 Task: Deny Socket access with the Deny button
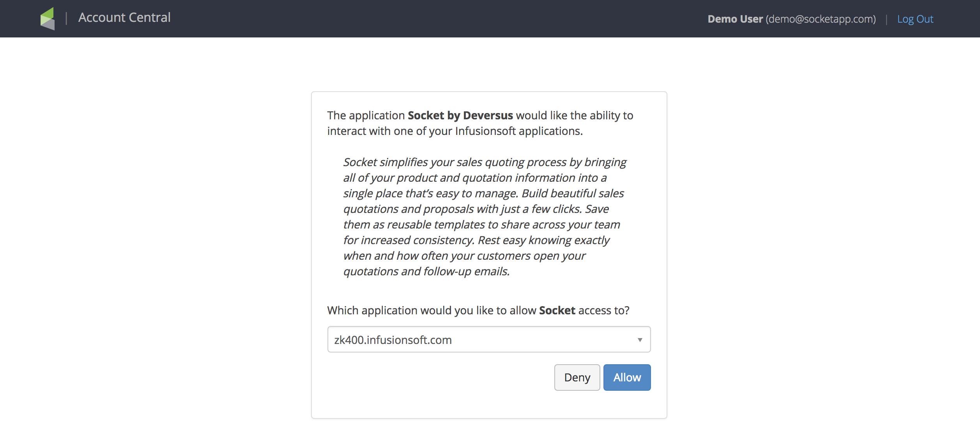pos(577,377)
